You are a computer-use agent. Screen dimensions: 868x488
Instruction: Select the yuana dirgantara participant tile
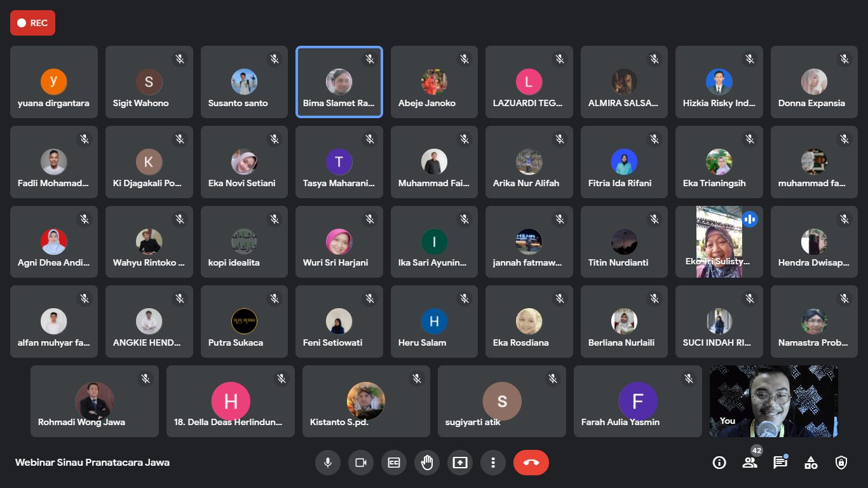pyautogui.click(x=54, y=82)
